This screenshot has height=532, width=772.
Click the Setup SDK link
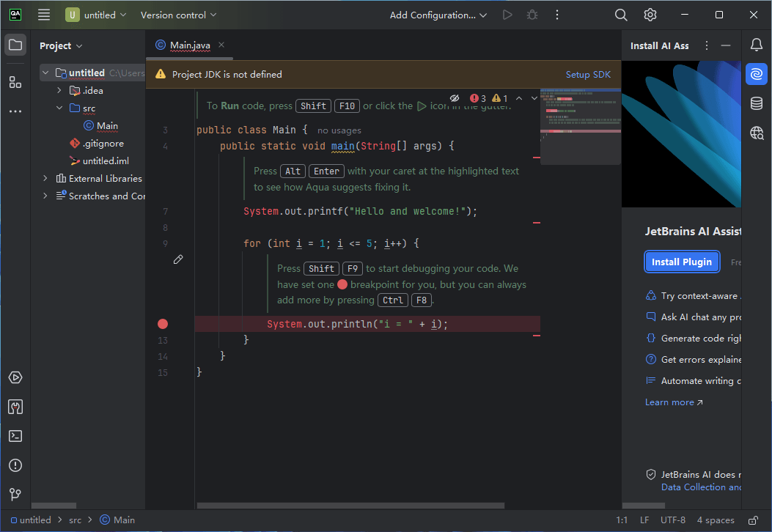pyautogui.click(x=588, y=74)
